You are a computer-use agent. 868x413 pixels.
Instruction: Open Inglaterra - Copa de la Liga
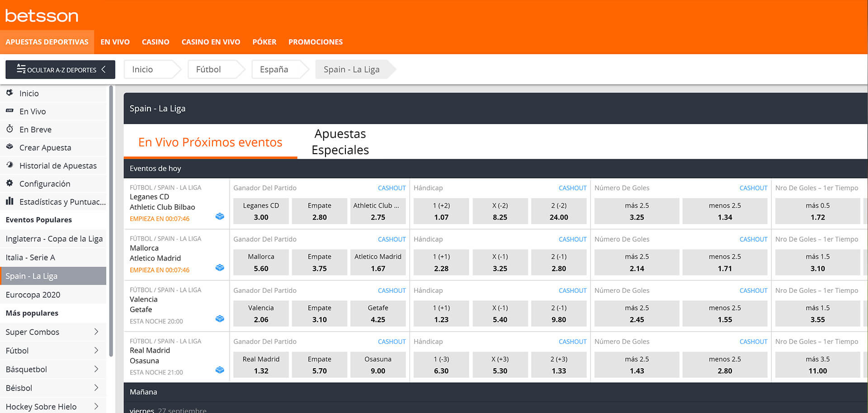tap(53, 239)
